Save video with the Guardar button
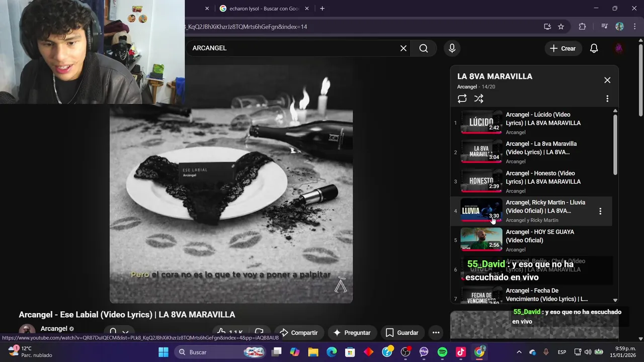 (x=402, y=332)
